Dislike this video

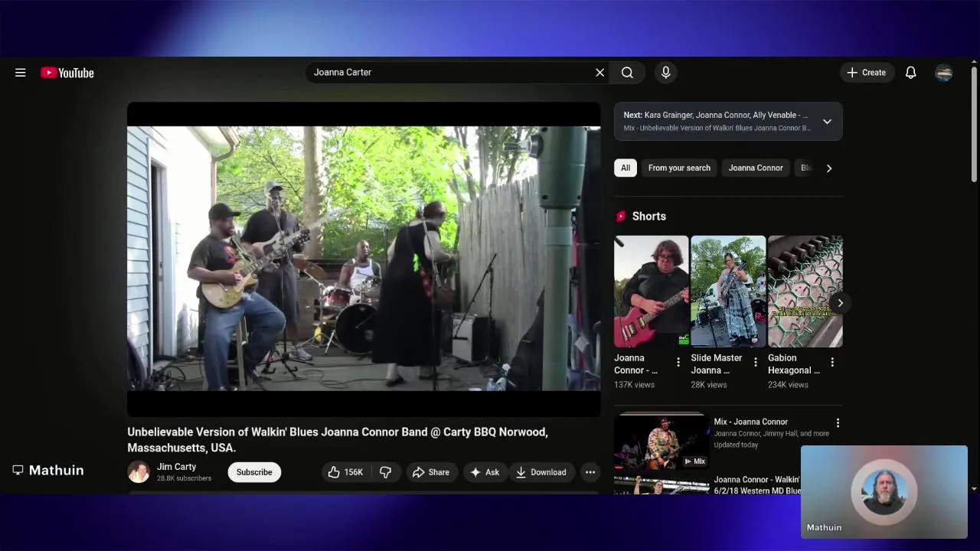point(386,472)
